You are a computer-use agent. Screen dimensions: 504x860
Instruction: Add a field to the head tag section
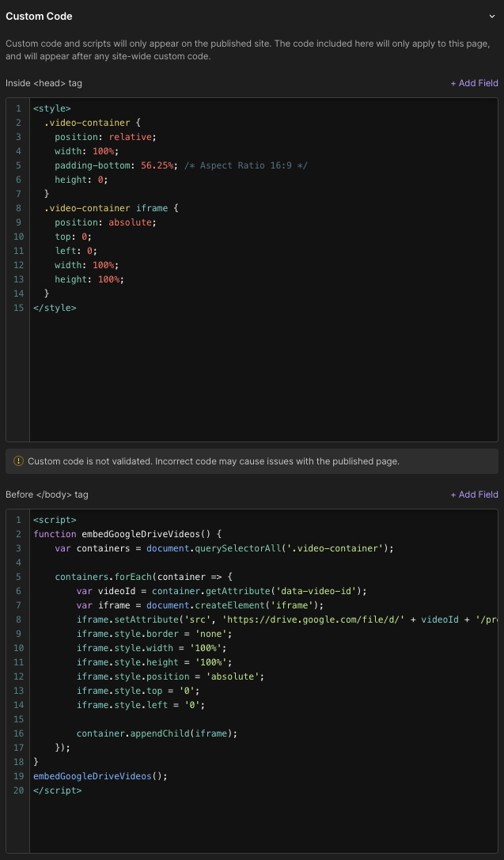click(x=475, y=83)
